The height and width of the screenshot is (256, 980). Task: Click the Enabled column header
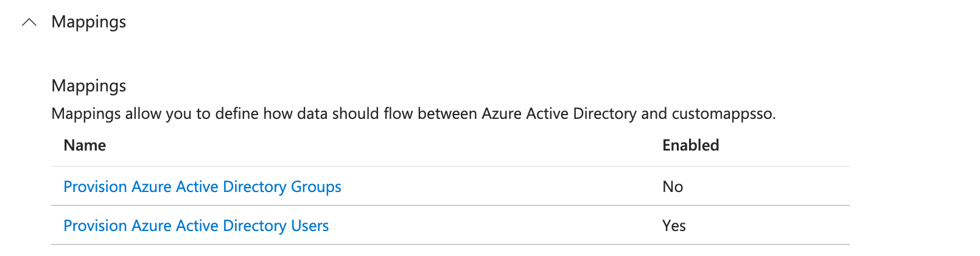(x=690, y=145)
